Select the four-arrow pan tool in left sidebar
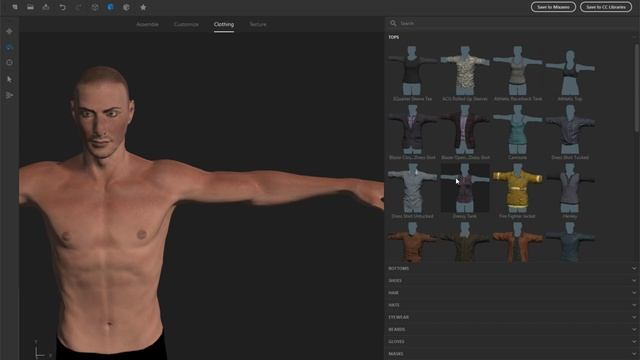The image size is (640, 360). (x=9, y=31)
